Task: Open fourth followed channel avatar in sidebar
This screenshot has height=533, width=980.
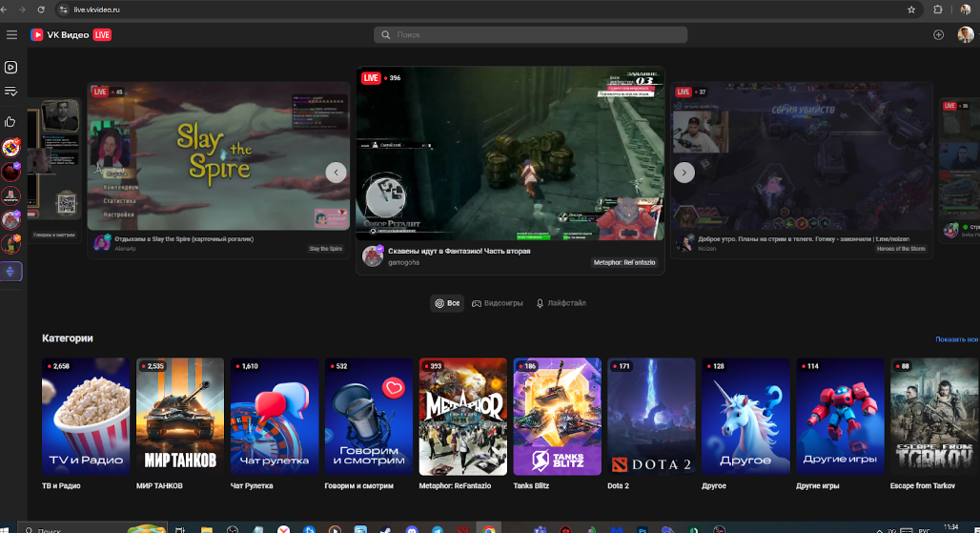Action: 10,220
